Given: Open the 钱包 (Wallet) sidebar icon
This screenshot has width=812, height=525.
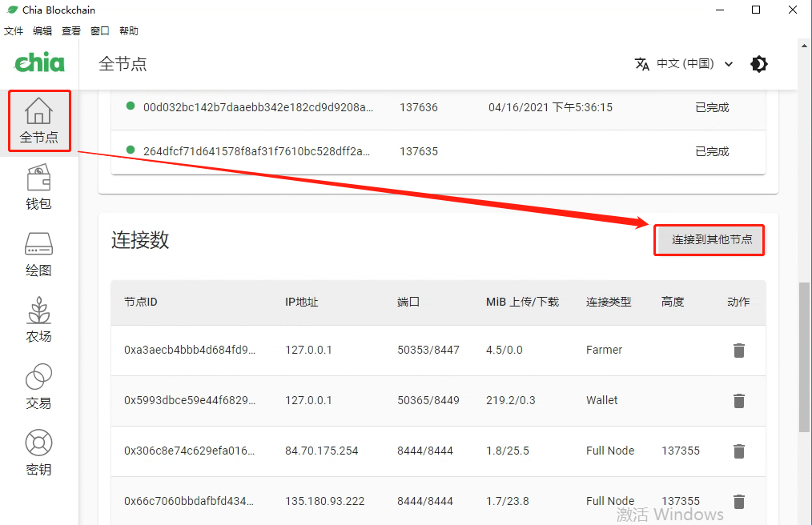Looking at the screenshot, I should [x=38, y=186].
